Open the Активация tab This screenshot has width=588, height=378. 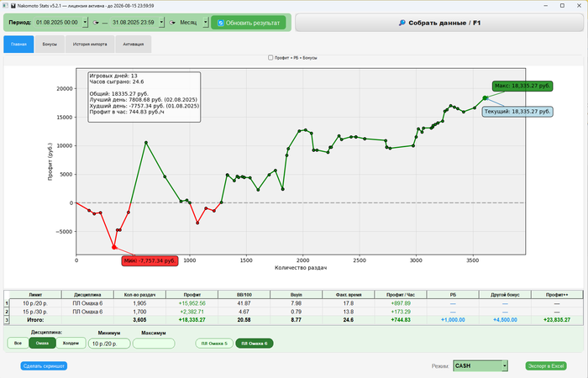tap(134, 45)
